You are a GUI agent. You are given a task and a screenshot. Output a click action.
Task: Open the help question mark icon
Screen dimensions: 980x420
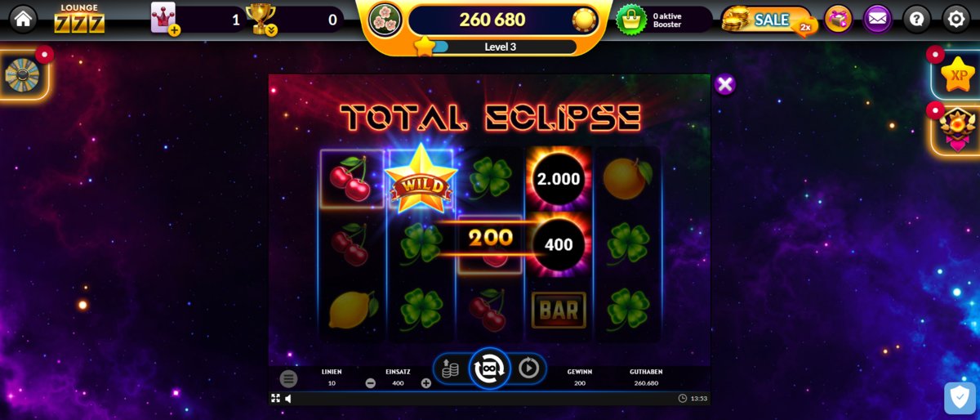click(x=916, y=18)
